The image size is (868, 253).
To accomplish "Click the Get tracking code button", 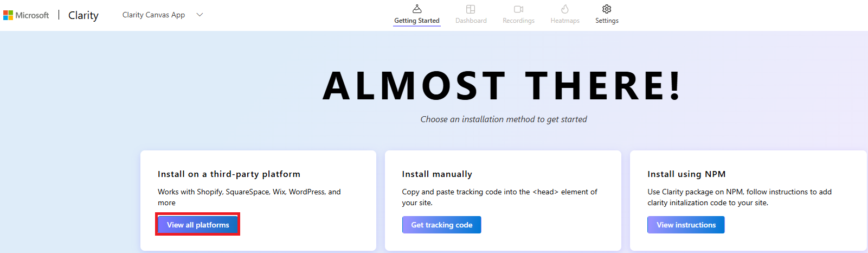I will click(441, 225).
